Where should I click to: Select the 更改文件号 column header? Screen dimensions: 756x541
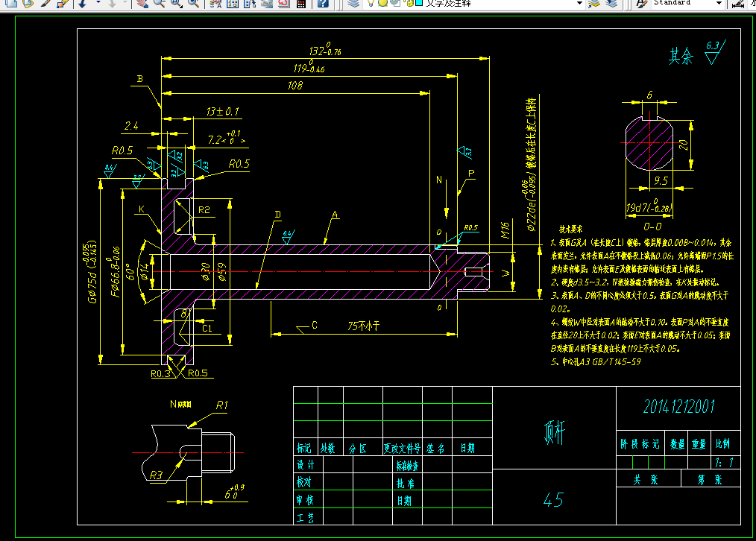pyautogui.click(x=402, y=448)
